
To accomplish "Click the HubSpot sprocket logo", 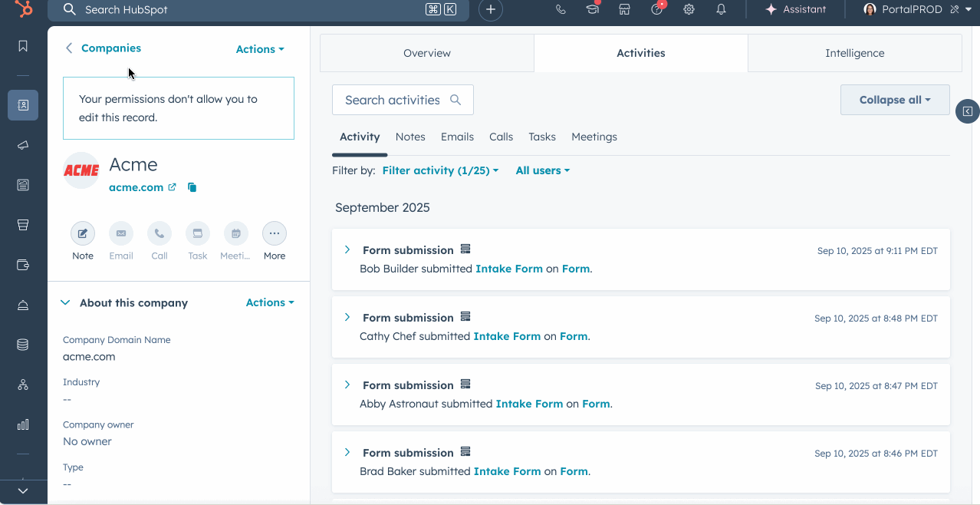I will (23, 10).
